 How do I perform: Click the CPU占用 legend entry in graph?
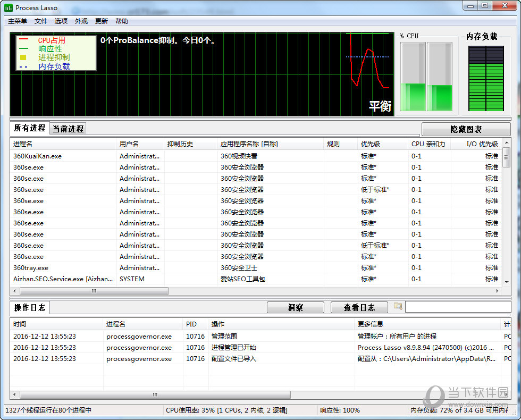click(52, 40)
